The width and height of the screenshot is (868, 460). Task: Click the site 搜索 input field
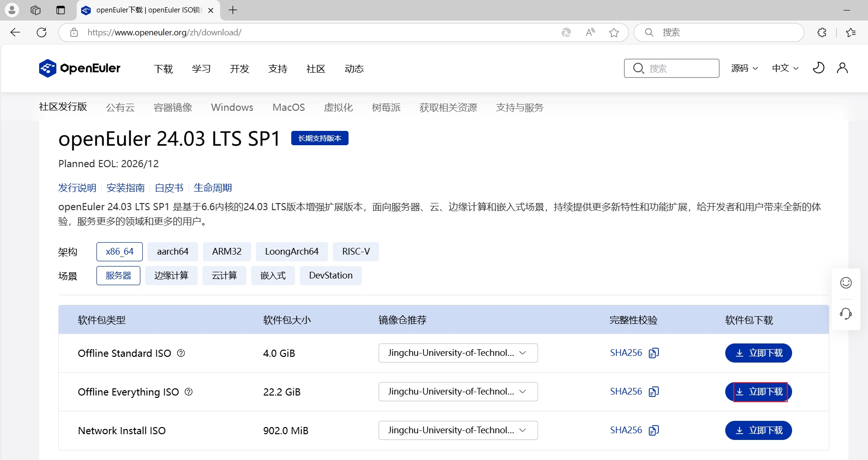[x=671, y=68]
